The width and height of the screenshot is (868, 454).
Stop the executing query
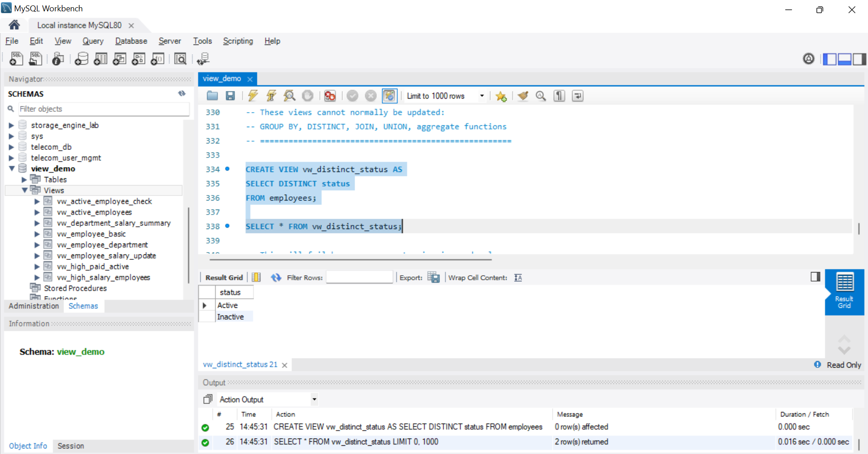[x=308, y=96]
